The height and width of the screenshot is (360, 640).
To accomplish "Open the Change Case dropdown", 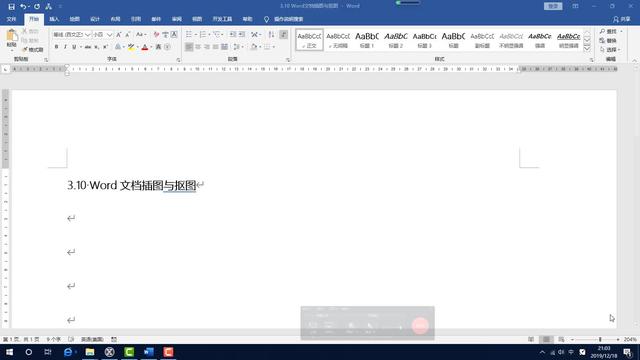I will [x=141, y=35].
